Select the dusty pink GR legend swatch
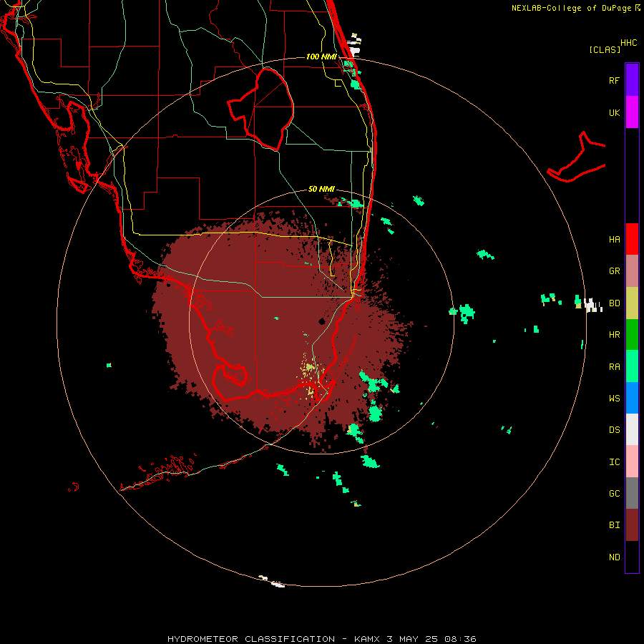 (x=632, y=271)
